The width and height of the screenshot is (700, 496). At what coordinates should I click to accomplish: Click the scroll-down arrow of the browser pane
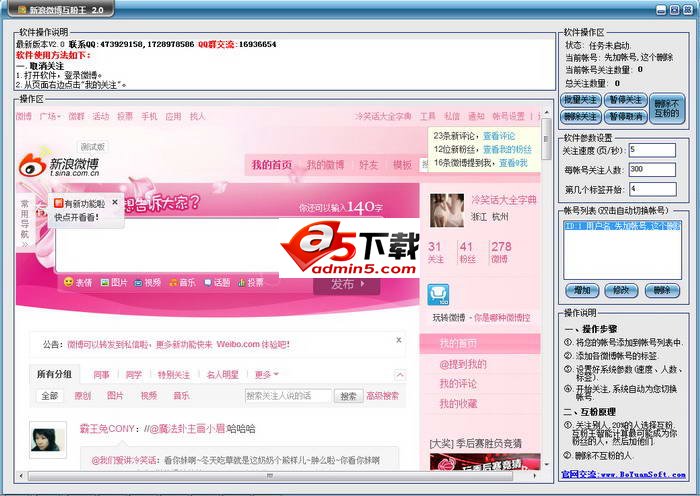547,465
